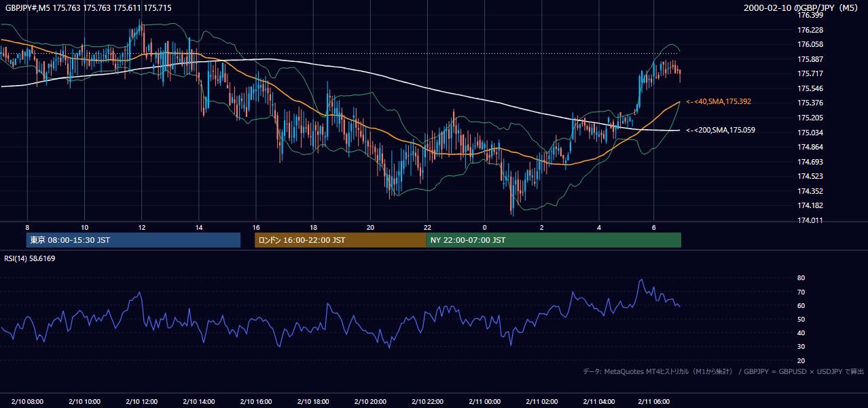Click hour label 2 under the price chart
Screen dimensions: 868x408
[541, 227]
